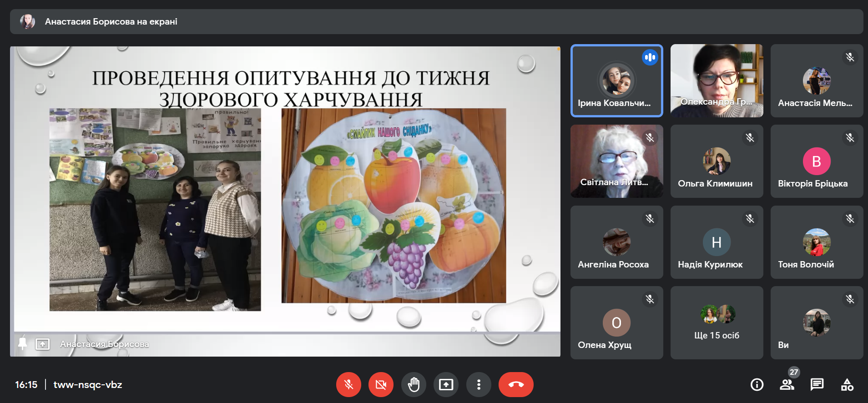868x403 pixels.
Task: Open the chat messages panel
Action: pos(817,385)
